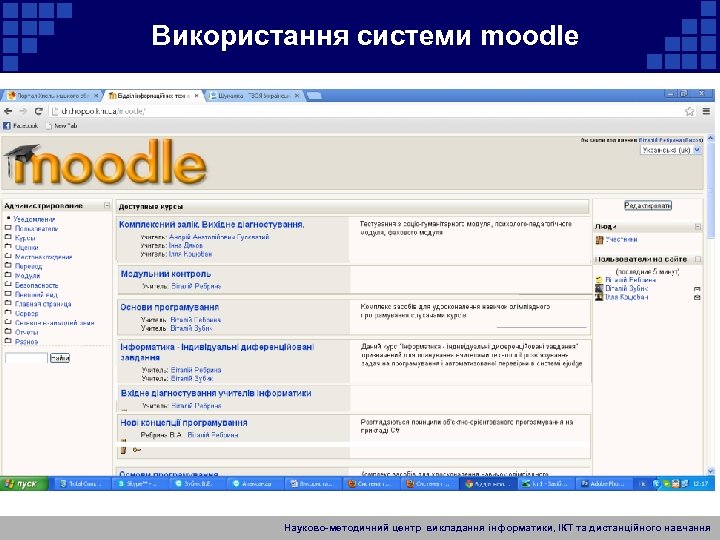Switch to Total Commander in taskbar
720x540 pixels.
click(x=83, y=484)
